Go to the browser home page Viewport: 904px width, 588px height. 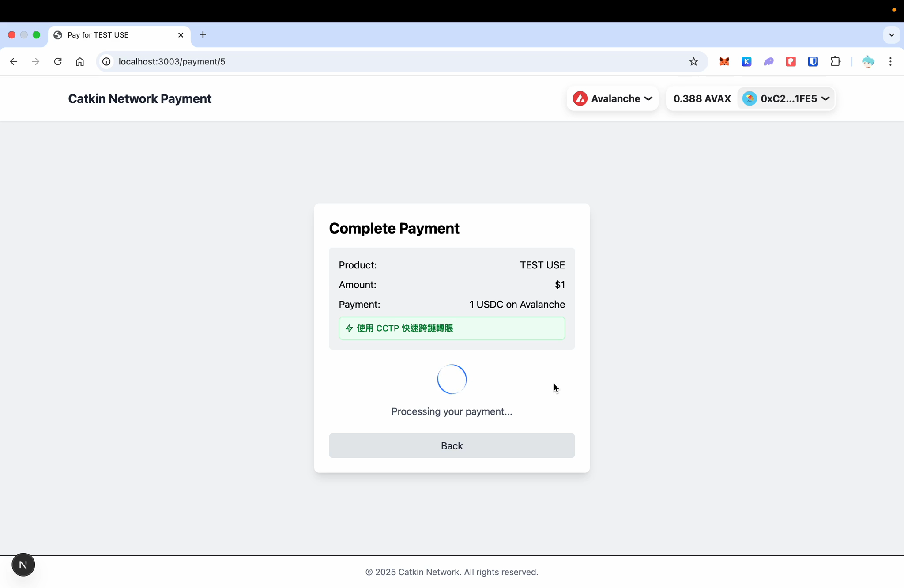click(x=80, y=61)
